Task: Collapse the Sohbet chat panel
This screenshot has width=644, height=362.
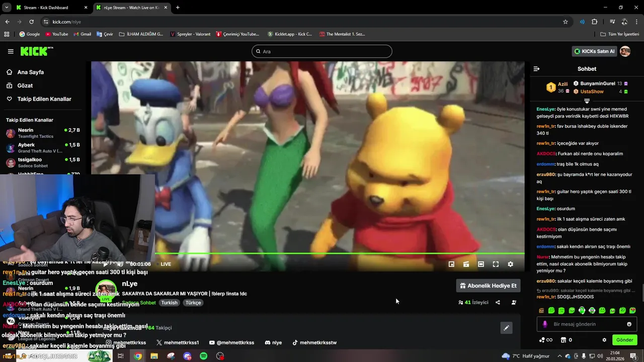Action: tap(536, 69)
